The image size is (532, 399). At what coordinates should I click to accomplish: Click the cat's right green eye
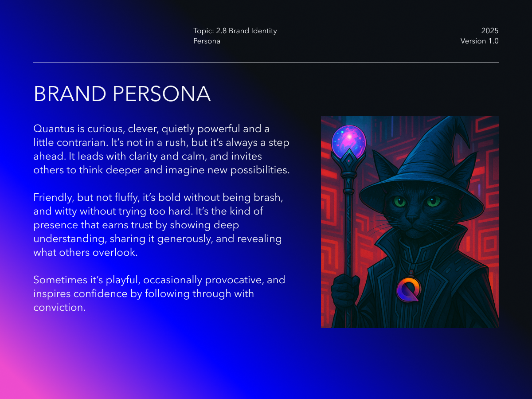click(433, 201)
